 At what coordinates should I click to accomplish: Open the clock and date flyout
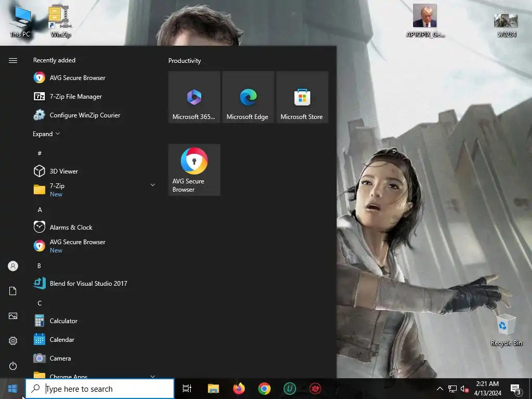click(487, 389)
